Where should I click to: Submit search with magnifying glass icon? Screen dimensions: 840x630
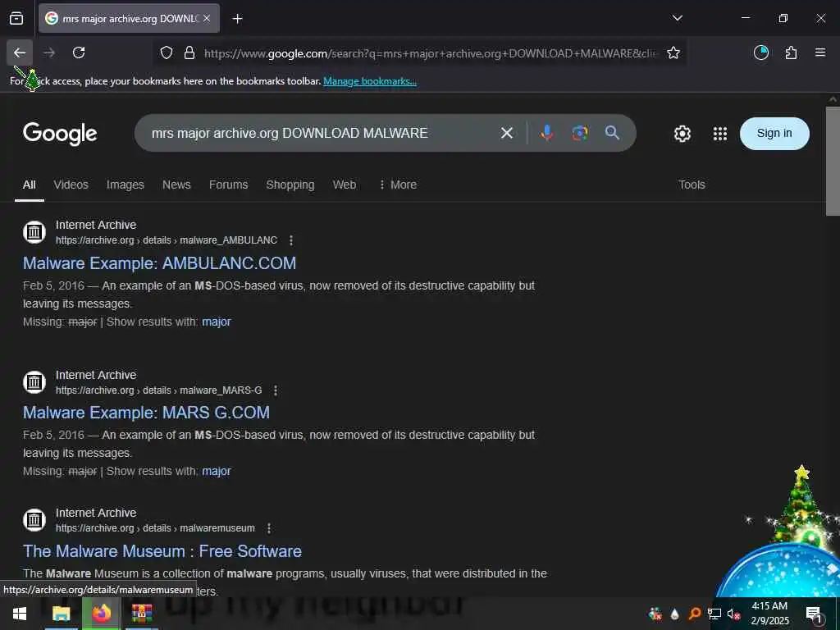pyautogui.click(x=612, y=133)
